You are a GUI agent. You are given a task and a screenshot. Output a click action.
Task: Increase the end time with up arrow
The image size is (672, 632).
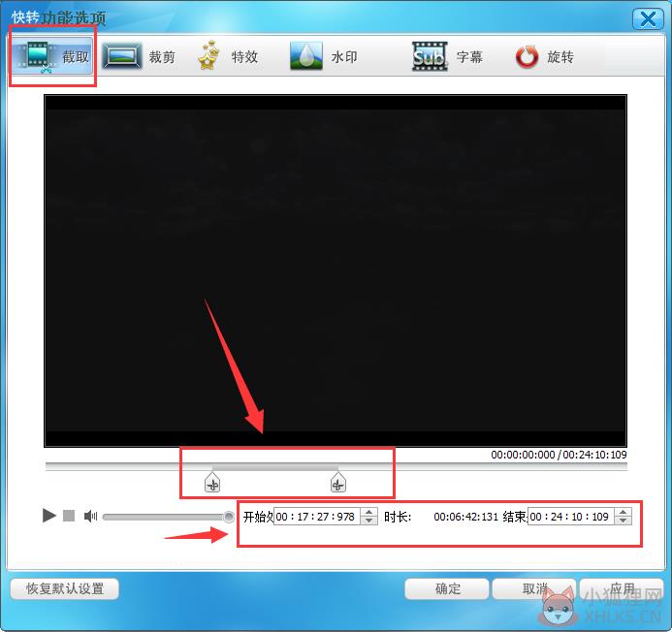click(623, 512)
